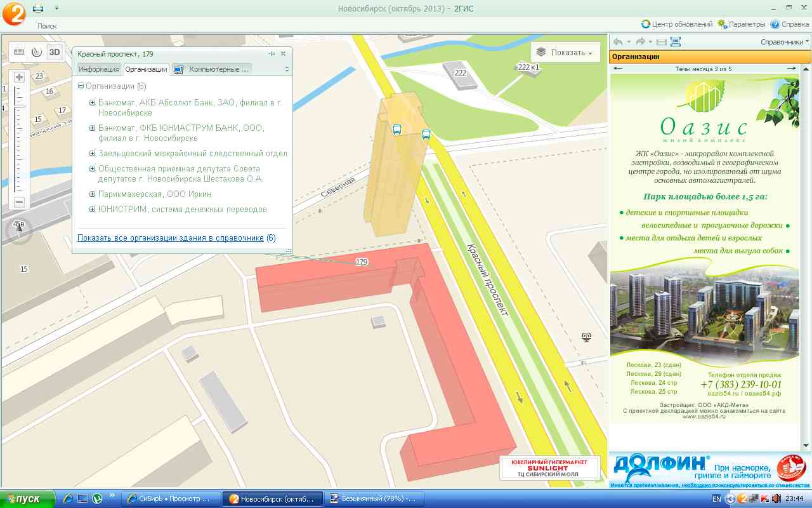Open the Компьютерные ad tab
This screenshot has height=508, width=812.
coord(213,69)
